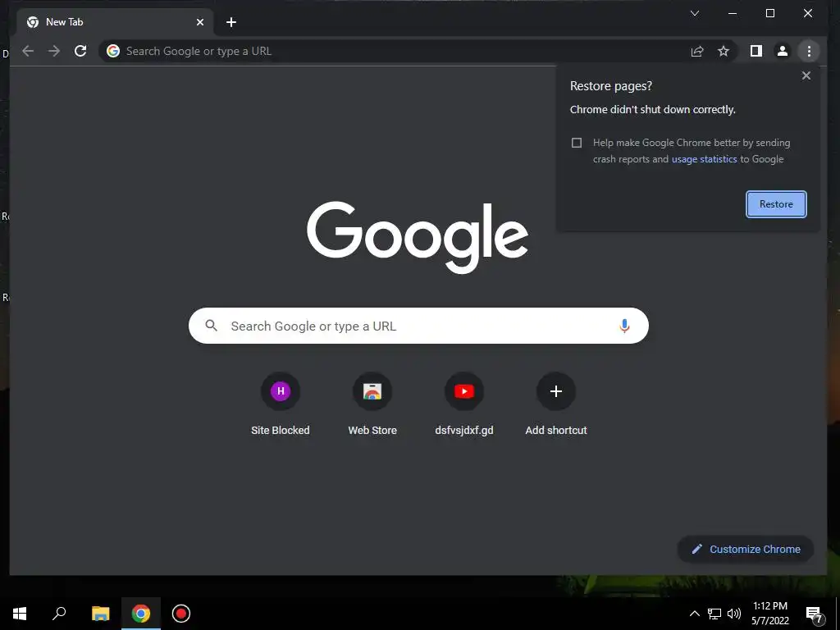Screen dimensions: 840x630
Task: Focus the Google search box
Action: (418, 326)
